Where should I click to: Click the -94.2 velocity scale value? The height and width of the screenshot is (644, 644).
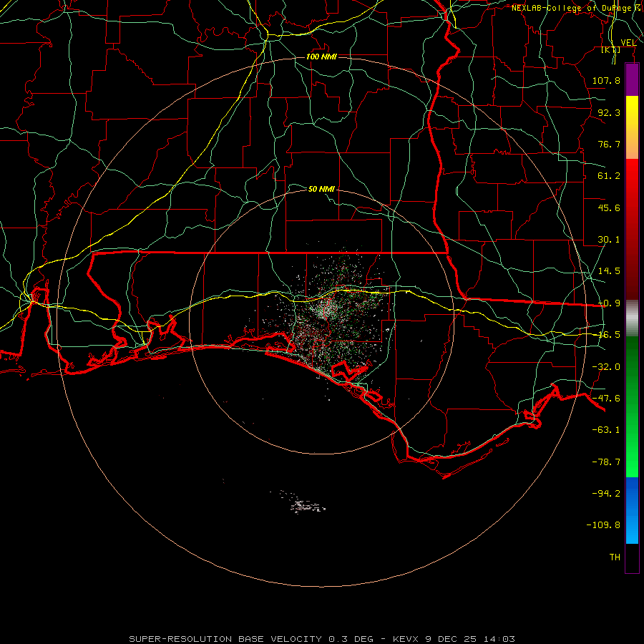[x=606, y=494]
